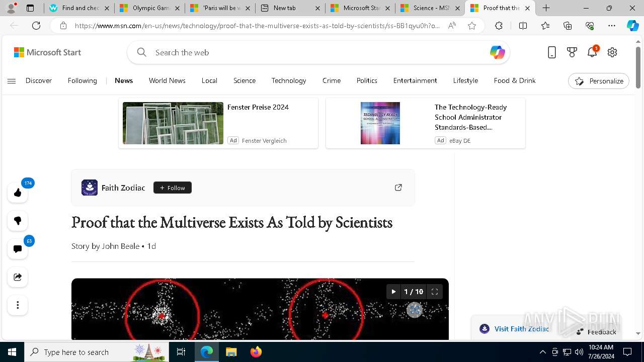This screenshot has width=644, height=362.
Task: Open Firefox from taskbar
Action: [x=256, y=352]
